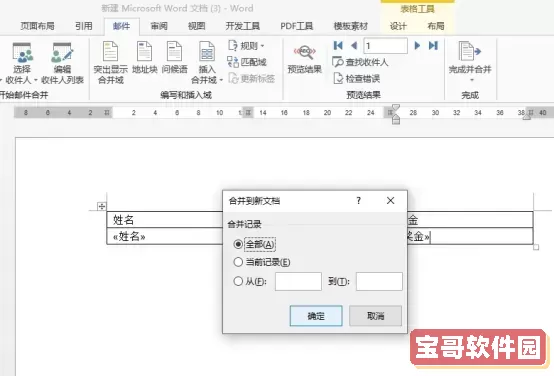Click the table resize handle square
The image size is (554, 376).
point(536,247)
